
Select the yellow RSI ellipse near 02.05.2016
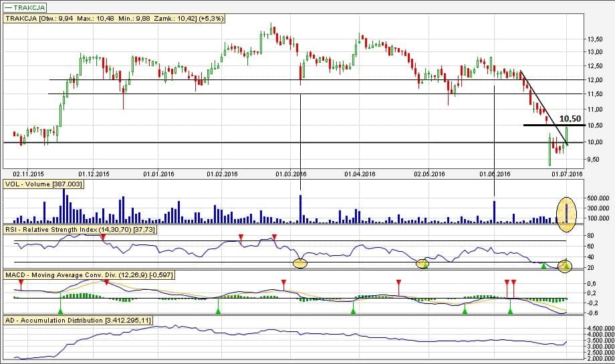pos(422,264)
